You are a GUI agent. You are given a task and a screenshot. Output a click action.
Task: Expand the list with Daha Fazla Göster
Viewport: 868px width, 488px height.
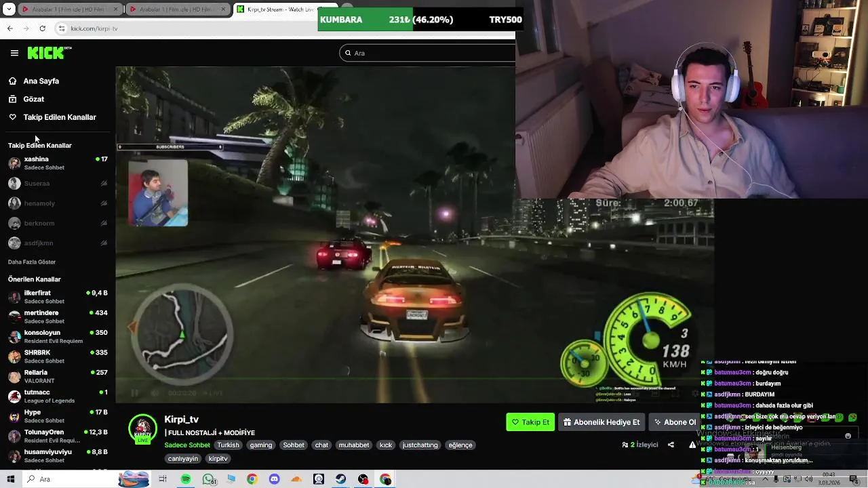pos(32,262)
